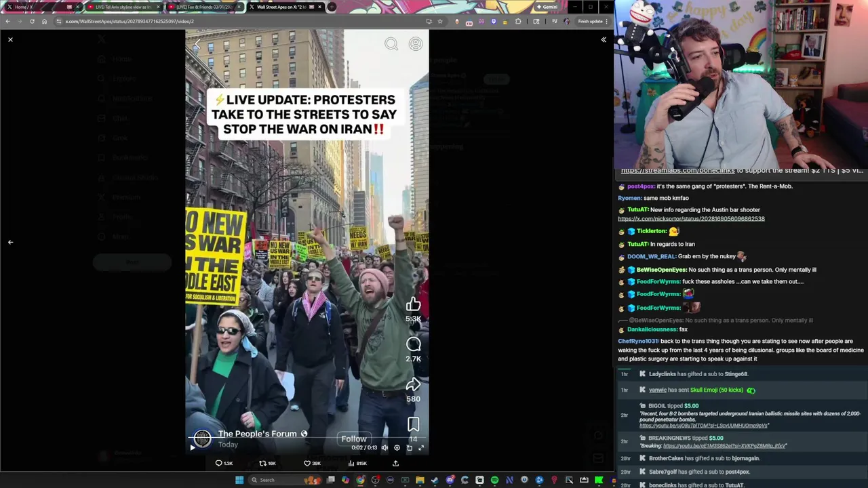Open Steam from the taskbar
The height and width of the screenshot is (488, 868).
[435, 480]
